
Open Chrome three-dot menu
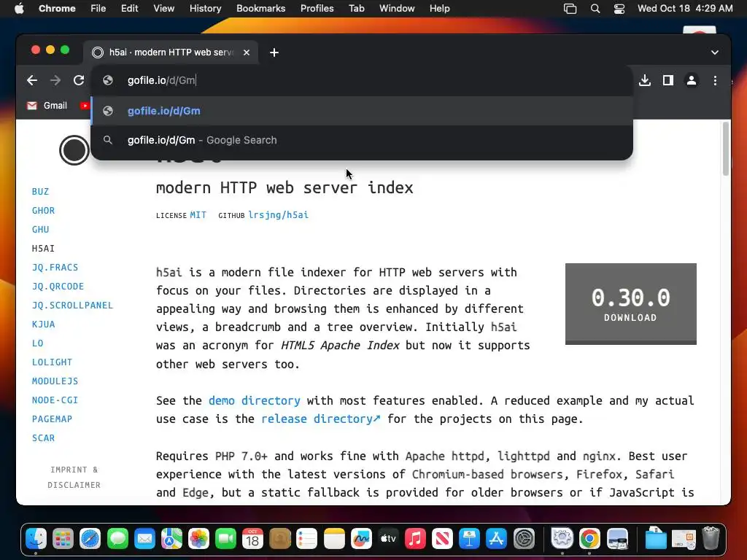point(715,80)
